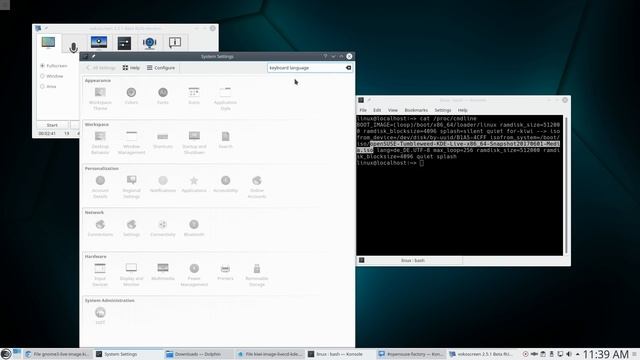This screenshot has height=360, width=640.
Task: Open the Colors settings module
Action: click(131, 96)
